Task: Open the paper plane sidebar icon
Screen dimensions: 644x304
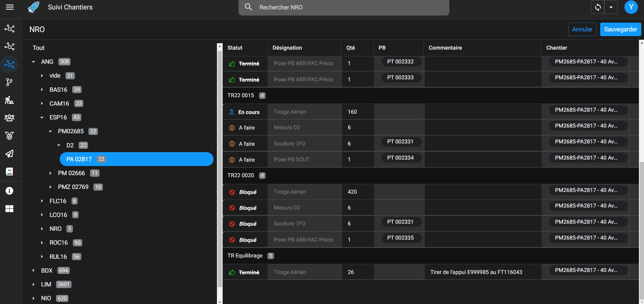Action: point(9,154)
